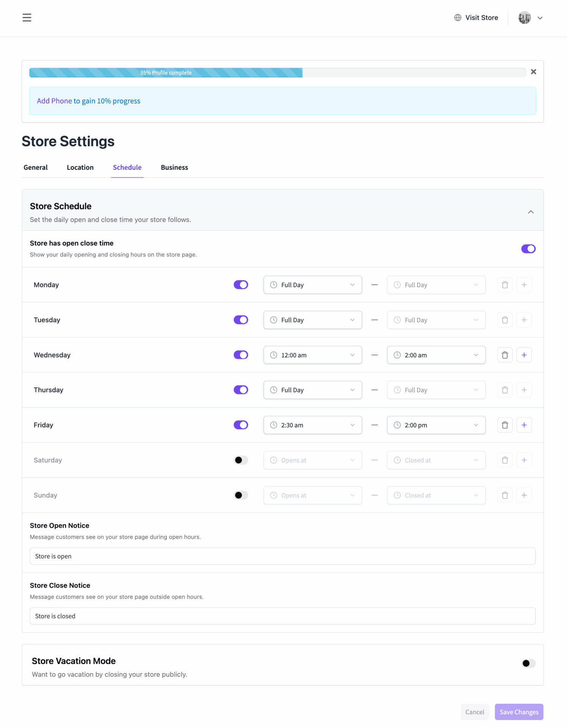Go to the Business tab
This screenshot has height=728, width=567.
coord(174,167)
